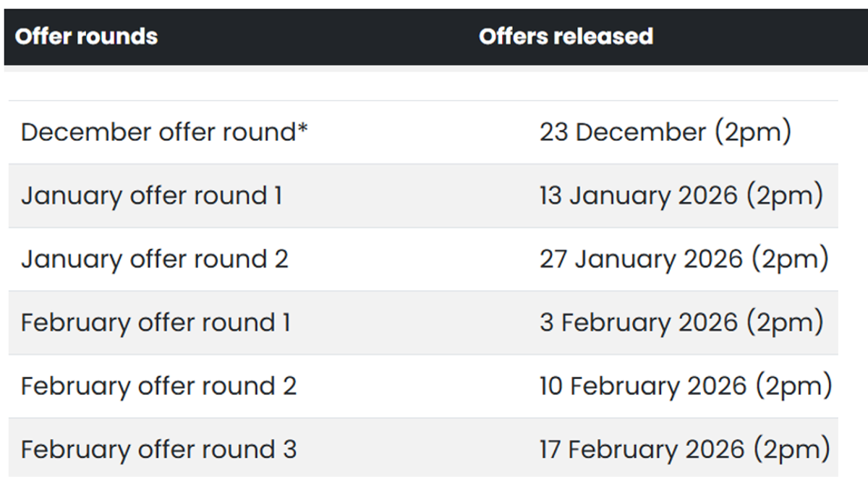Click the "Offers released" column header
868x497 pixels.
pyautogui.click(x=566, y=36)
